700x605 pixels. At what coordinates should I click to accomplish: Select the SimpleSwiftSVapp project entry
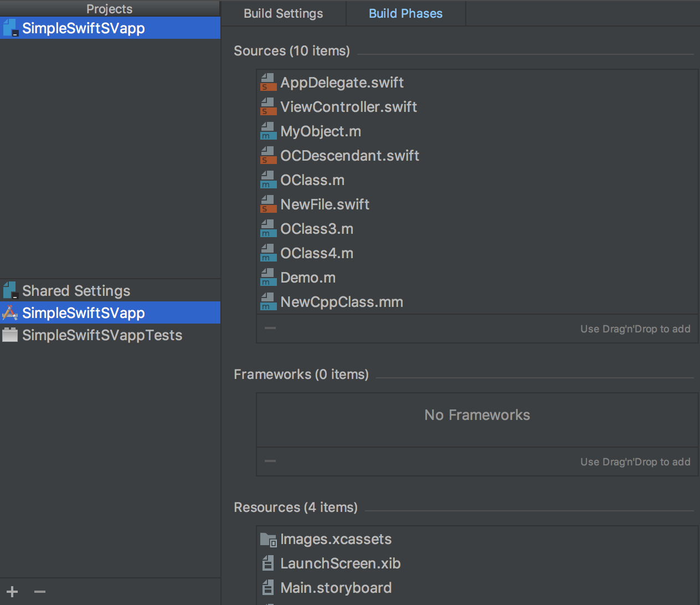83,28
